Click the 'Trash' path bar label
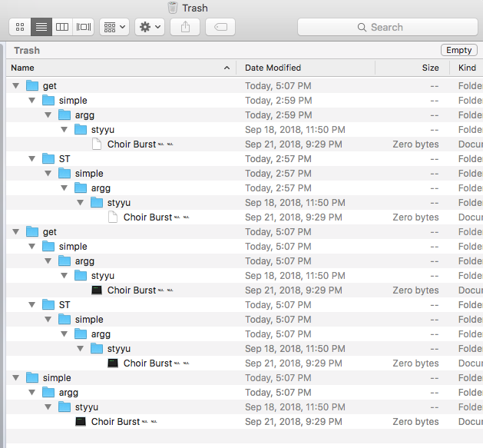This screenshot has height=448, width=483. click(x=27, y=50)
